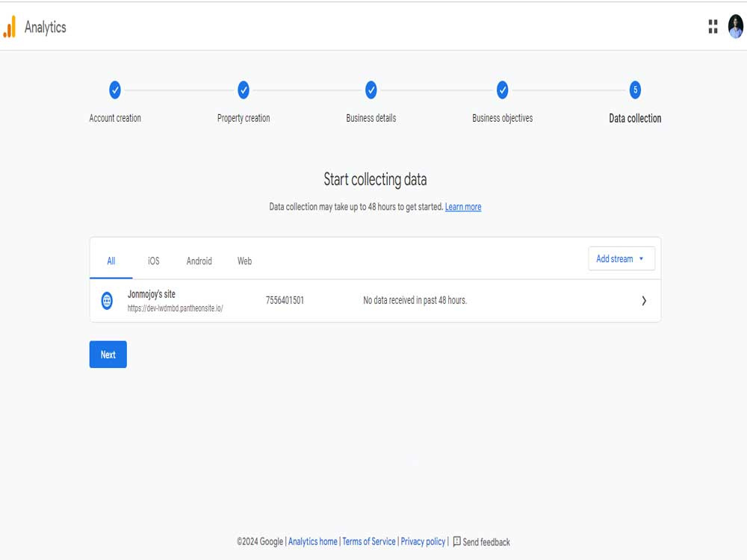747x560 pixels.
Task: Click the Send feedback icon in footer
Action: pos(457,541)
